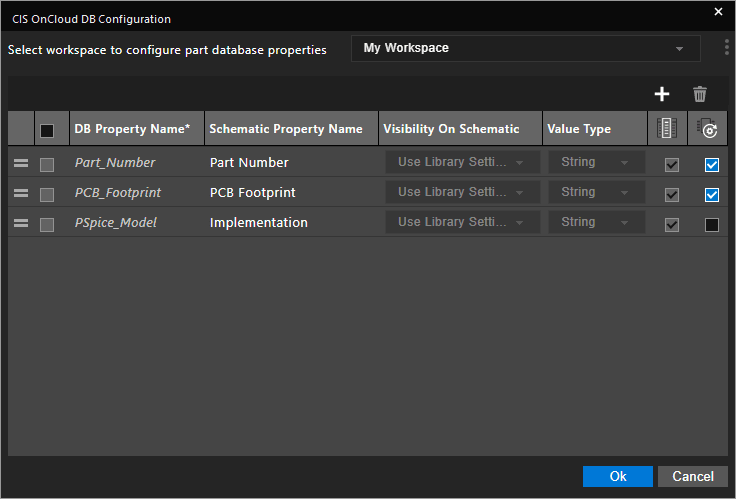Screen dimensions: 736x499
Task: Uncheck the blue update checkbox for PCB_Footprint
Action: (712, 195)
